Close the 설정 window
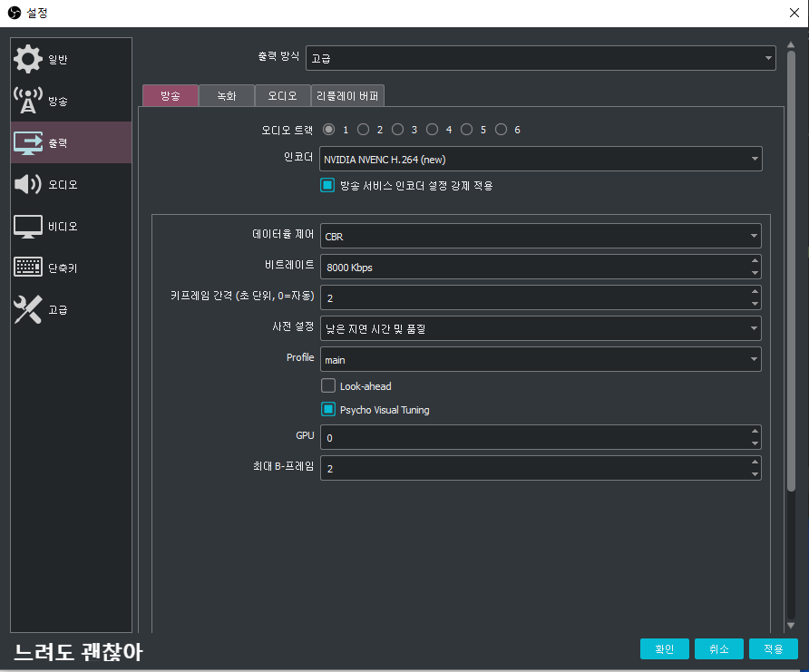 (x=794, y=13)
